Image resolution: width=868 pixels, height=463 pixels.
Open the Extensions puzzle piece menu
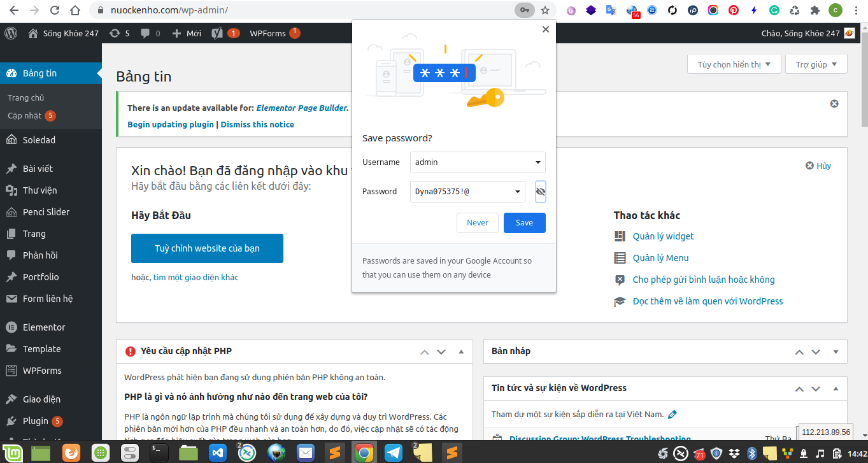[x=815, y=10]
